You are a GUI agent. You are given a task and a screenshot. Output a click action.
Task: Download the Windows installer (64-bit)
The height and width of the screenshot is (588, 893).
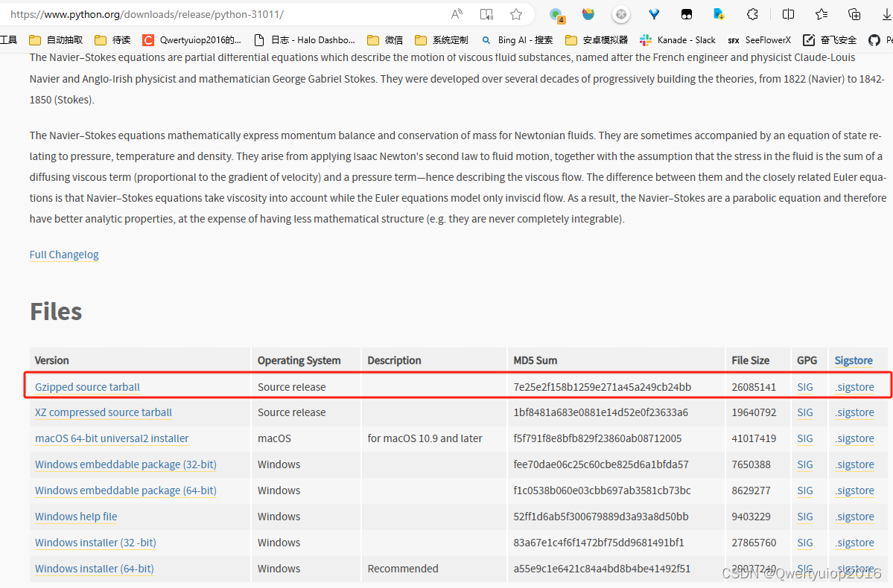click(x=94, y=568)
